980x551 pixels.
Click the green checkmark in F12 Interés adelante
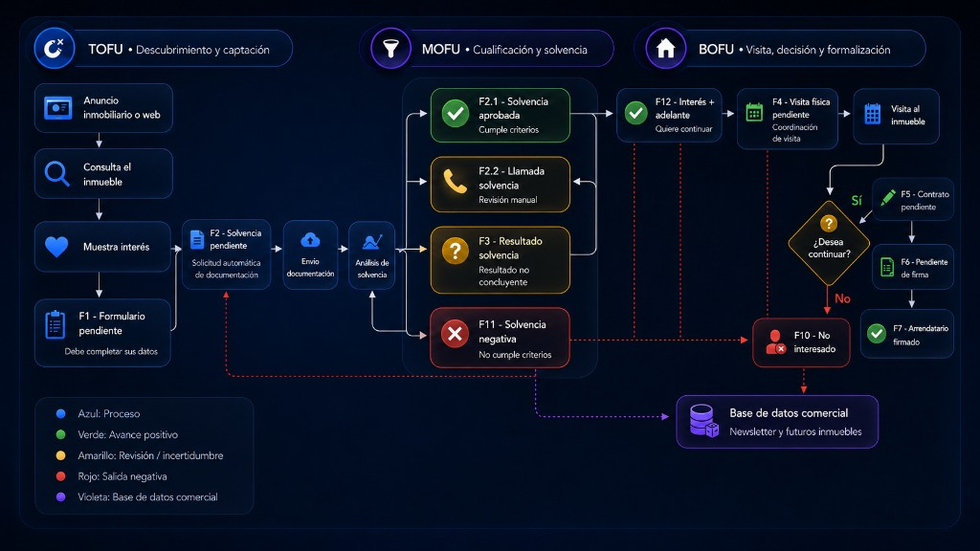[636, 113]
